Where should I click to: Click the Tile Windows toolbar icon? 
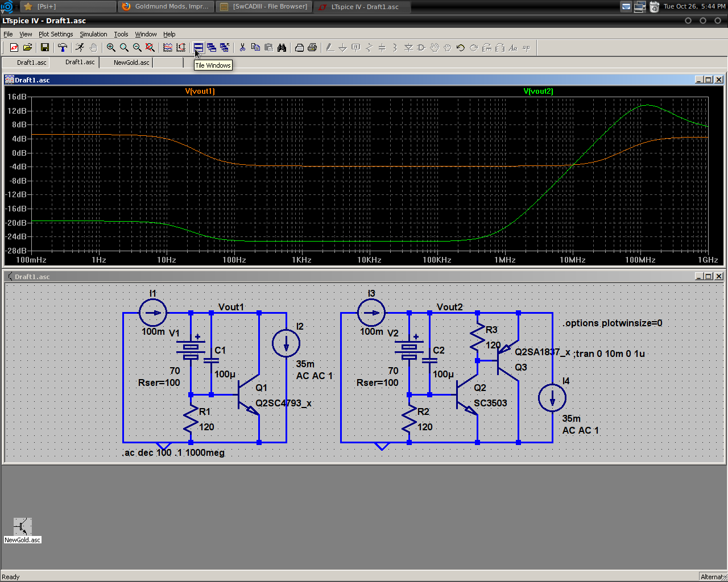click(x=198, y=48)
